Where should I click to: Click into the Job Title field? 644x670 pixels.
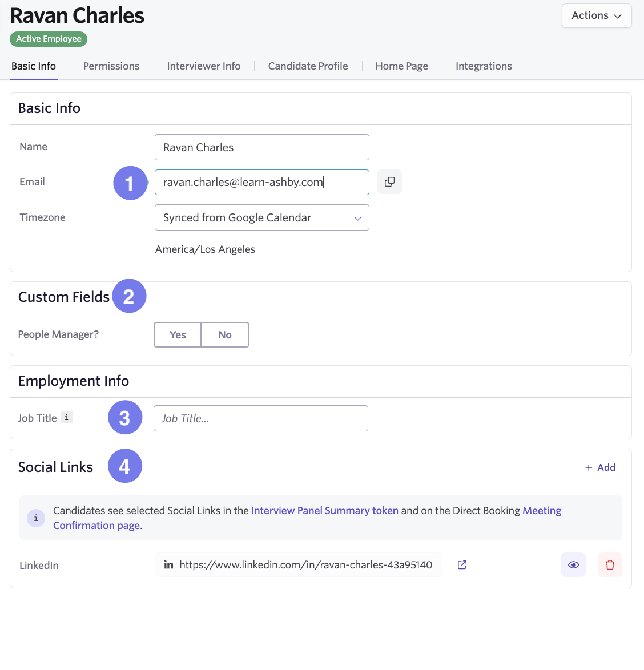261,418
